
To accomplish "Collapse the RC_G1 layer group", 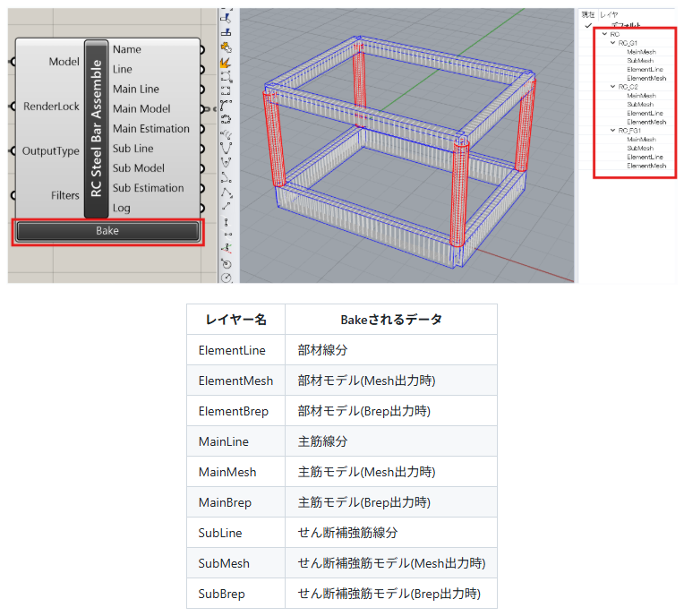I will point(613,43).
